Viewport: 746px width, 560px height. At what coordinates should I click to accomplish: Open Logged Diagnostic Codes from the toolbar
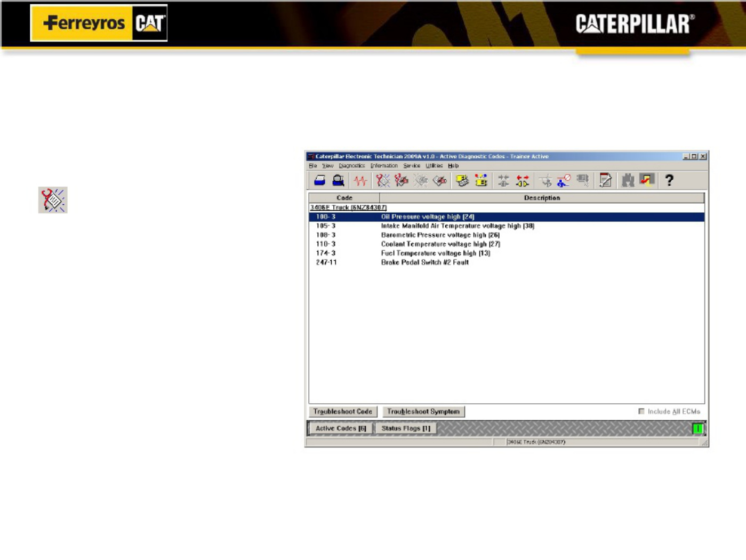[402, 181]
